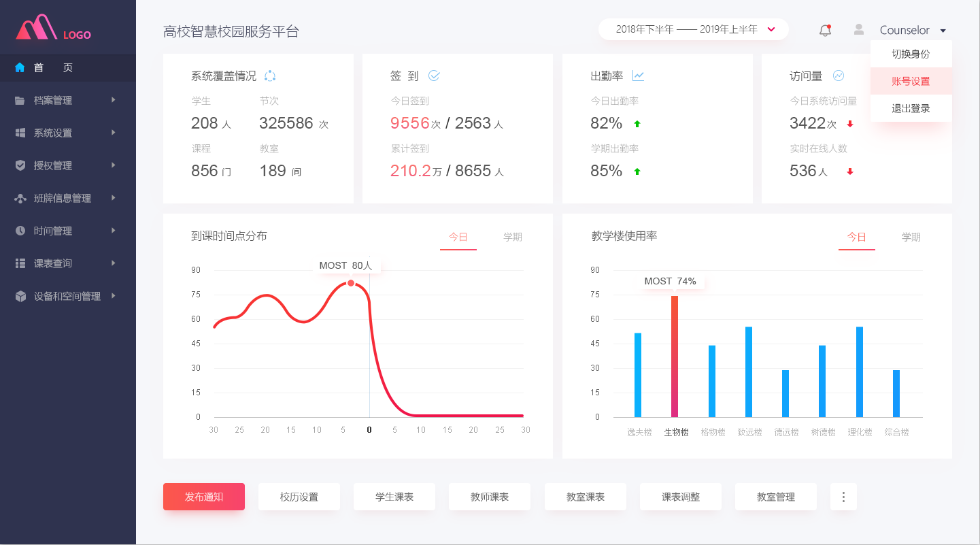Click the system coverage recycle icon

(269, 76)
